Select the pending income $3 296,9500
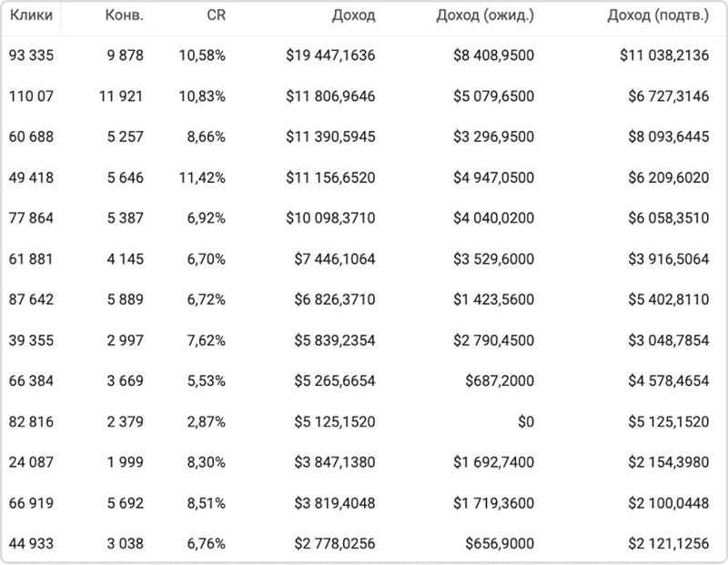The height and width of the screenshot is (565, 728). click(493, 136)
